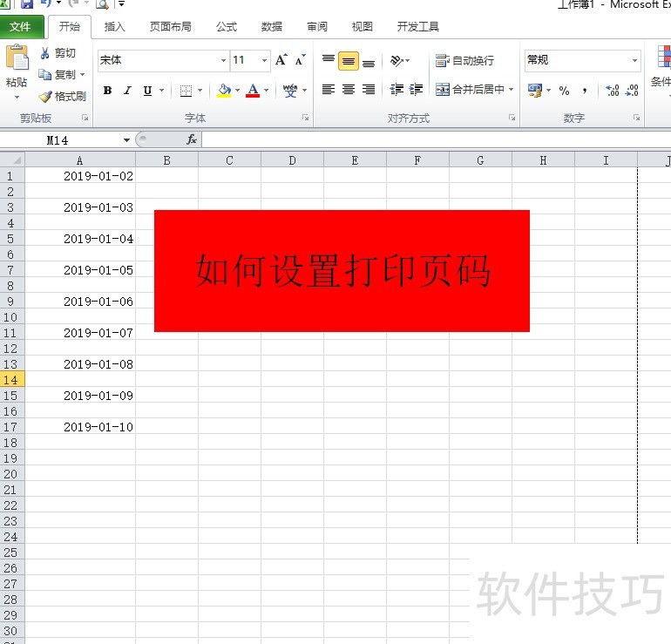671x644 pixels.
Task: Click the Name Box showing M14
Action: (x=58, y=140)
